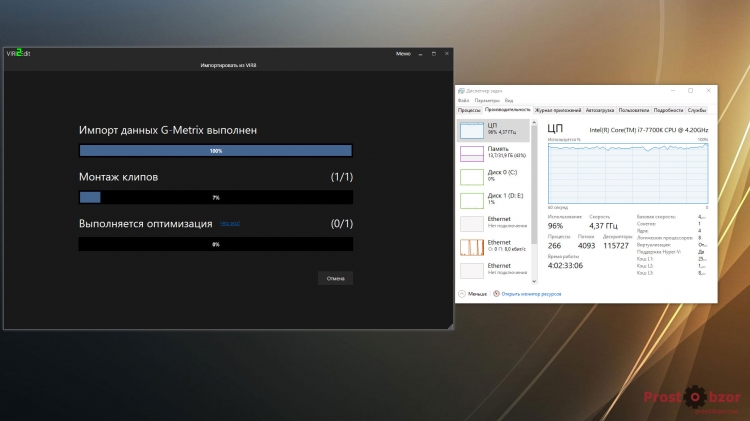
Task: Click the VIRB Edit logo in title bar
Action: click(x=18, y=53)
